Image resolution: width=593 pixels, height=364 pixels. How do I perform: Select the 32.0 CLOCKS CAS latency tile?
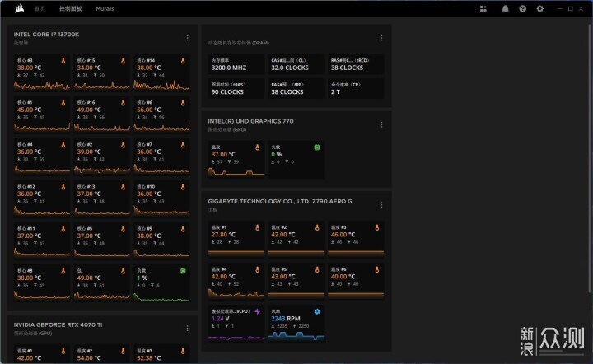tap(296, 64)
